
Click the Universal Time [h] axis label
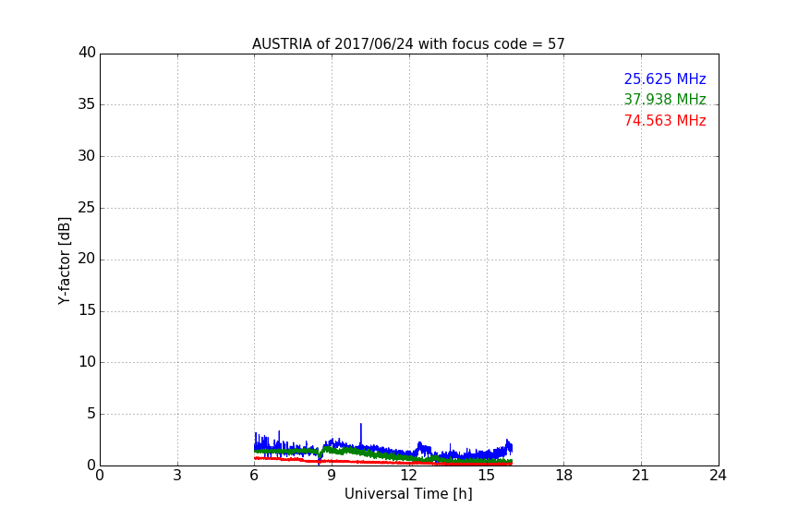point(408,494)
